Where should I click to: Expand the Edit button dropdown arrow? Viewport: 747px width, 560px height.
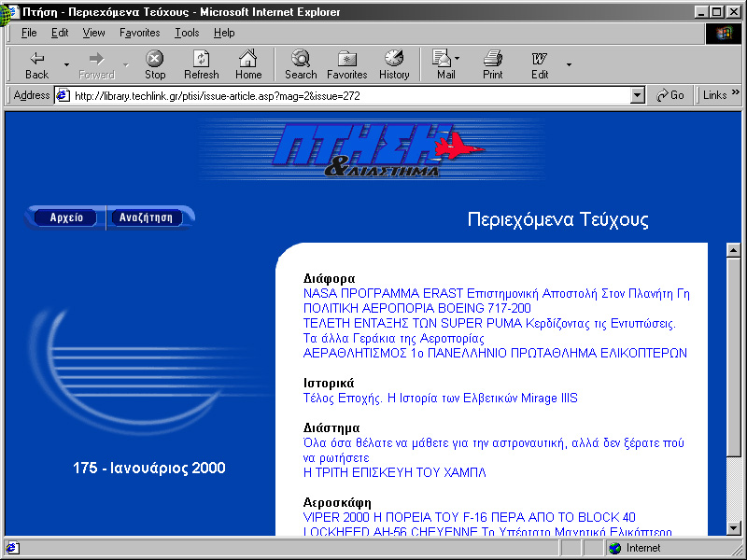click(x=569, y=64)
